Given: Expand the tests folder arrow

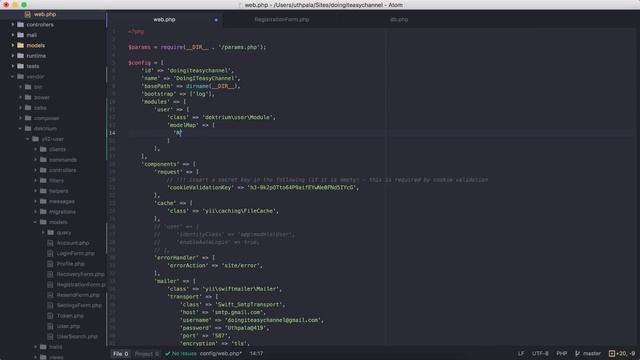Looking at the screenshot, I should [13, 66].
